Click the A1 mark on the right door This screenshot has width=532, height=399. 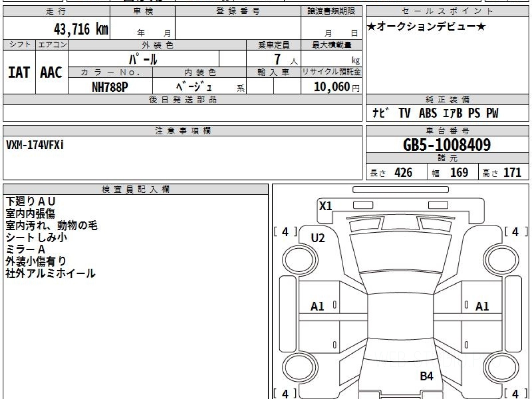point(482,306)
